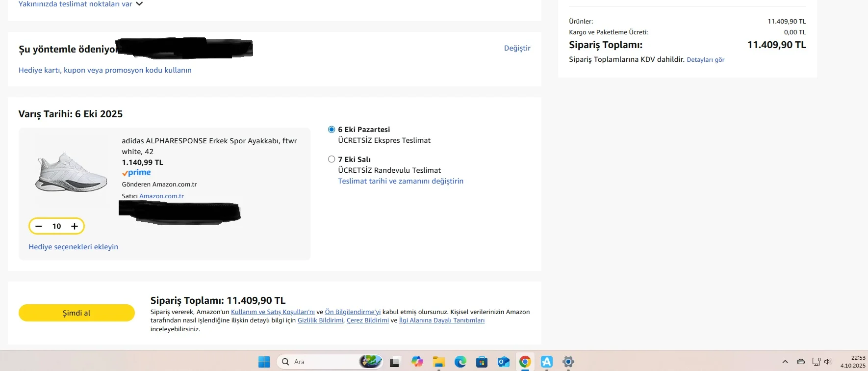This screenshot has height=371, width=868.
Task: Click Teslimat tarihi ve zamanını değiştirin
Action: click(x=401, y=181)
